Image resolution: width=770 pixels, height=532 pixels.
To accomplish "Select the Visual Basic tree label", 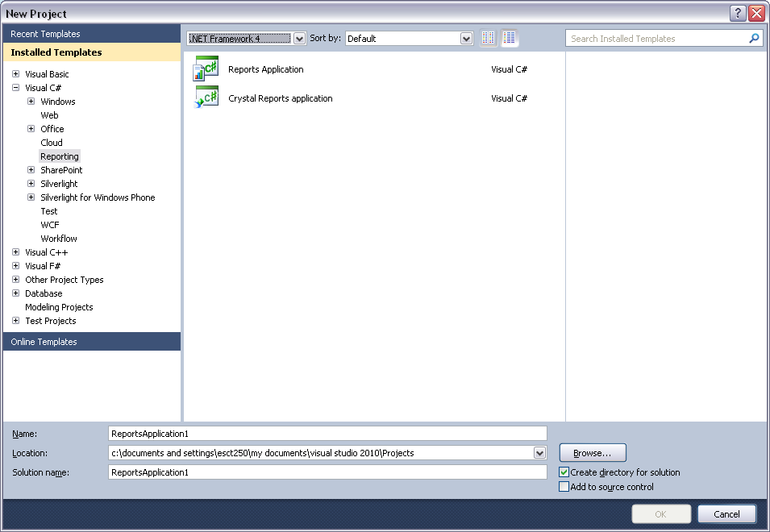I will (47, 74).
